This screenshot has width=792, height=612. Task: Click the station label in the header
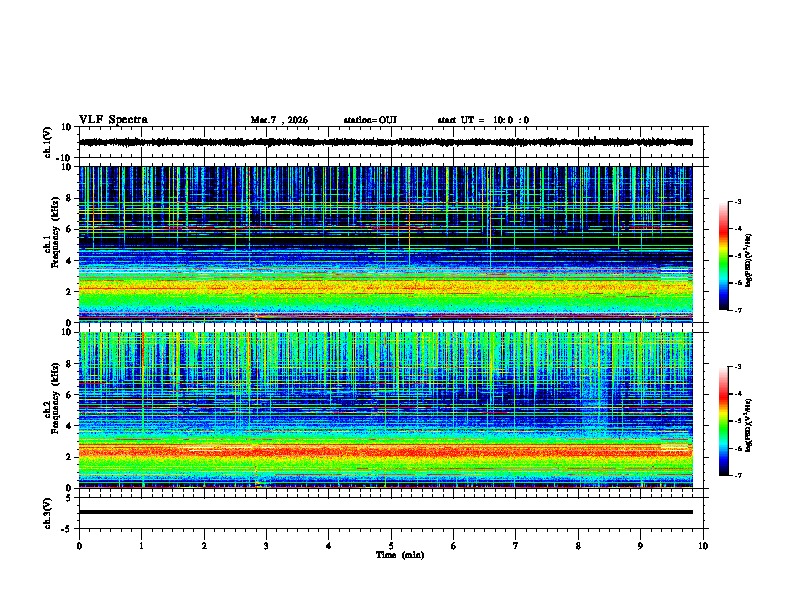370,120
